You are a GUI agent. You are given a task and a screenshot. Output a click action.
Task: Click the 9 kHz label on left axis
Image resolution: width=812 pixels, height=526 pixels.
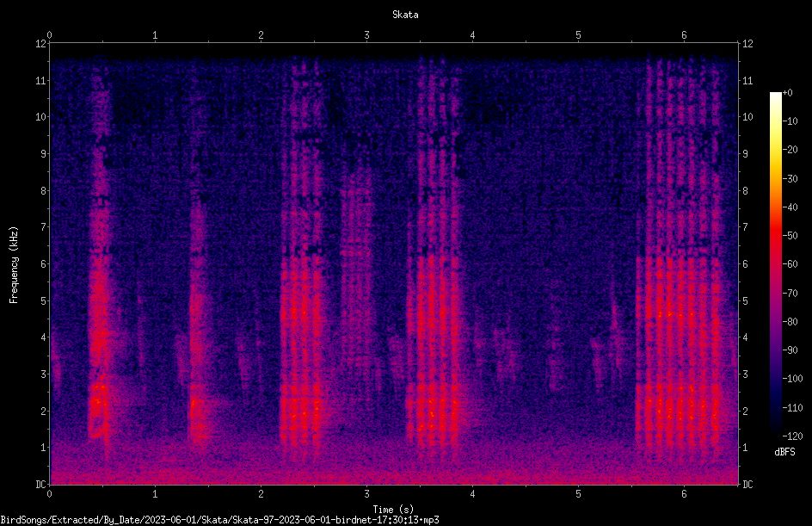(44, 153)
